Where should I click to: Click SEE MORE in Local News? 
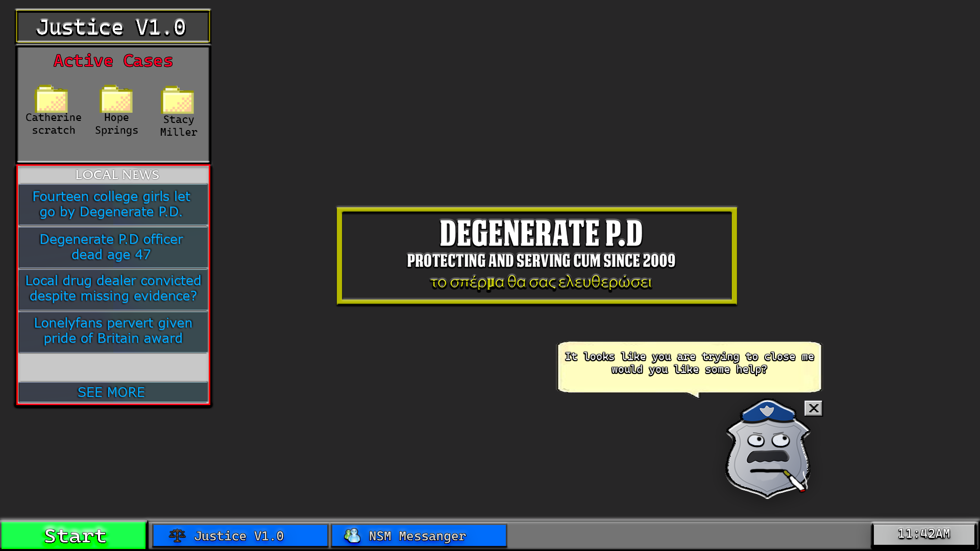(x=113, y=392)
